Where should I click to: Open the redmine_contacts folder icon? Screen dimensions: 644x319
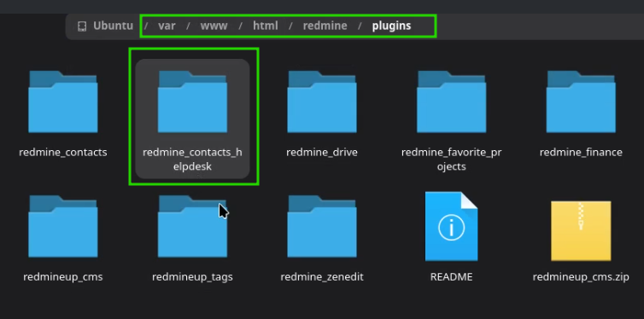pyautogui.click(x=63, y=101)
